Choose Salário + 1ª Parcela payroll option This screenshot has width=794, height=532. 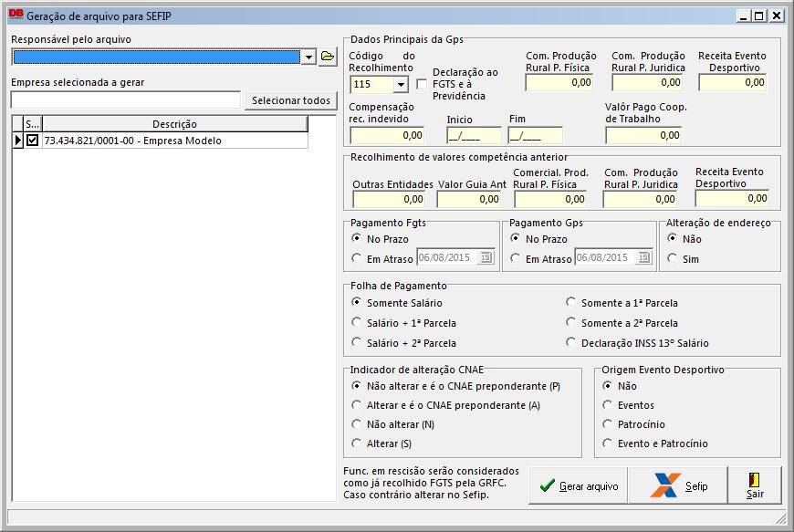coord(357,323)
